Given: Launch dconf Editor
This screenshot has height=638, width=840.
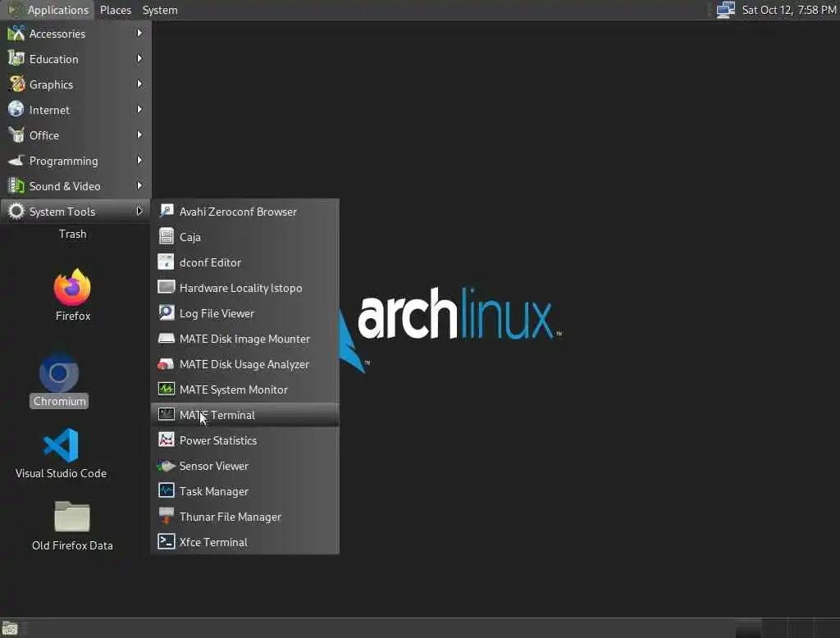Looking at the screenshot, I should (x=244, y=262).
